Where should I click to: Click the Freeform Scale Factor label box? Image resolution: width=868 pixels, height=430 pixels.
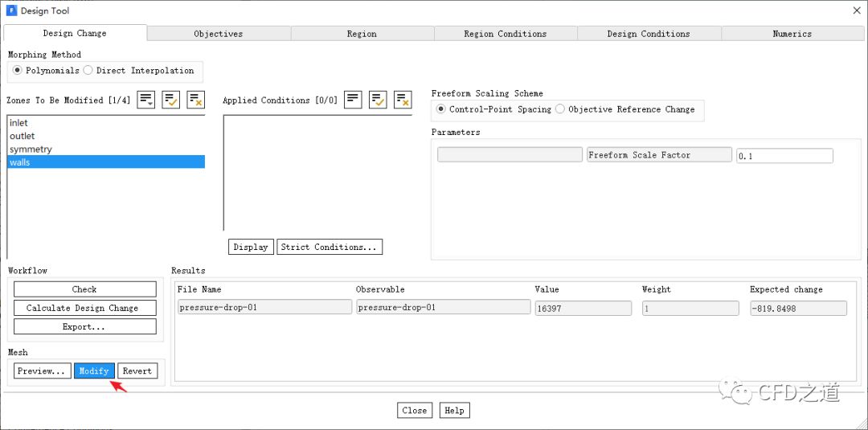(x=659, y=155)
